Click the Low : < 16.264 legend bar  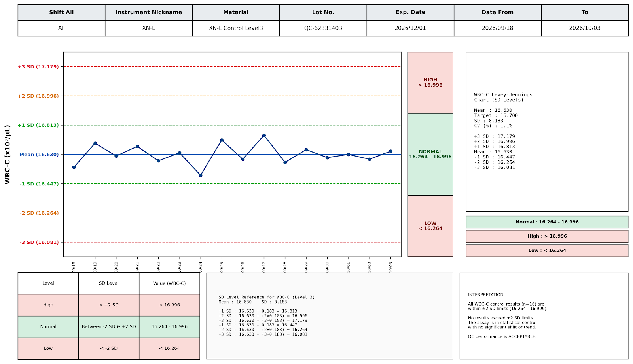pyautogui.click(x=547, y=250)
